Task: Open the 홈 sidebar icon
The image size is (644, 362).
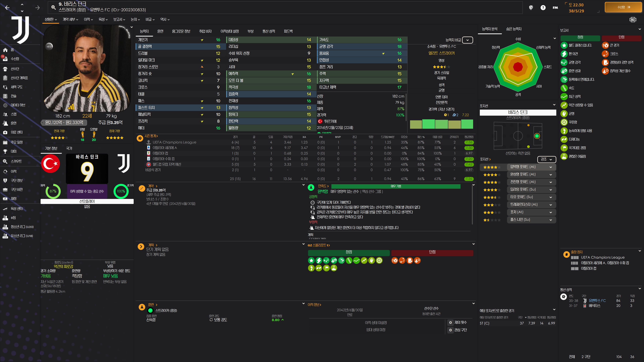Action: (5, 50)
